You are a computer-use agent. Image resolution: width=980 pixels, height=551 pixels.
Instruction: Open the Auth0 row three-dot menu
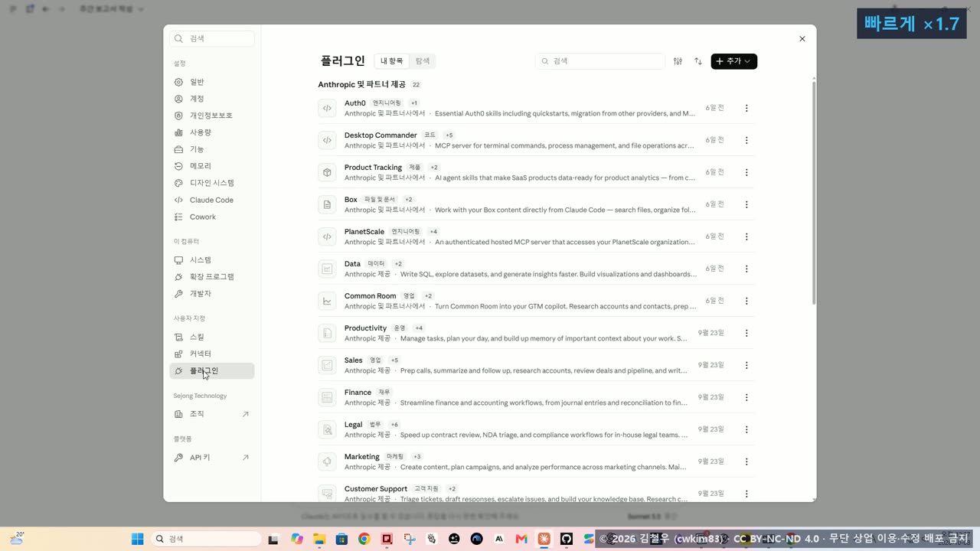pyautogui.click(x=746, y=108)
